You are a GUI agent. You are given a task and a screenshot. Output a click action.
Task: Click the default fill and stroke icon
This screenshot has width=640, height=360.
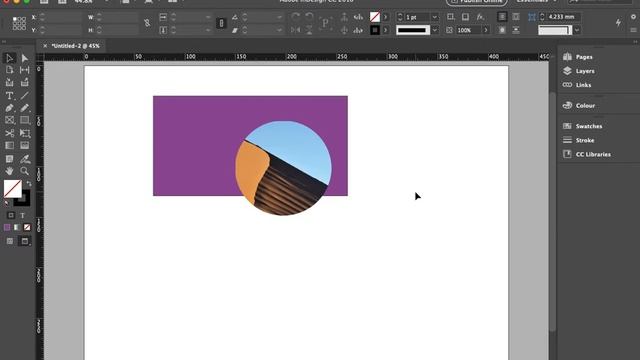point(7,203)
